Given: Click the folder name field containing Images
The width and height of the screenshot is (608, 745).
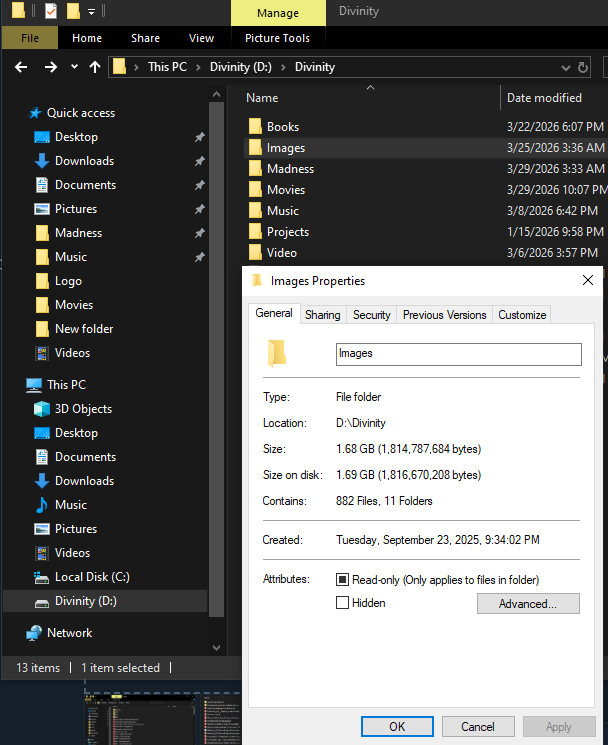Looking at the screenshot, I should 458,354.
